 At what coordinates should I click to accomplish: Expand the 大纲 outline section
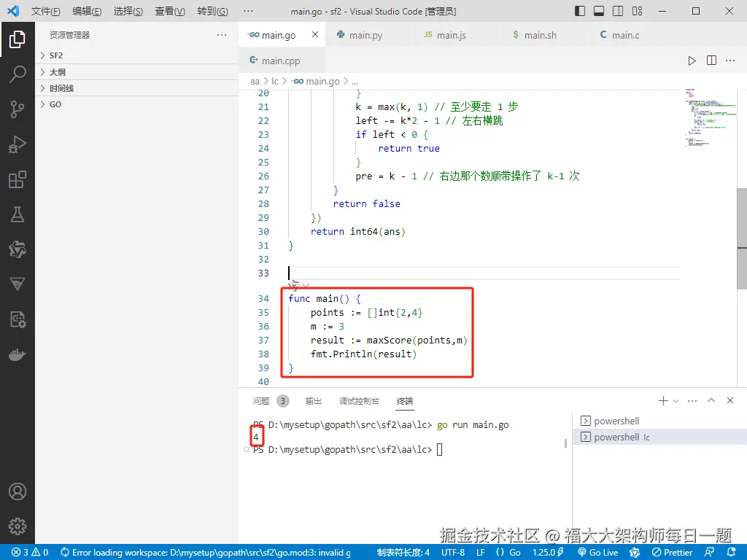(x=137, y=72)
